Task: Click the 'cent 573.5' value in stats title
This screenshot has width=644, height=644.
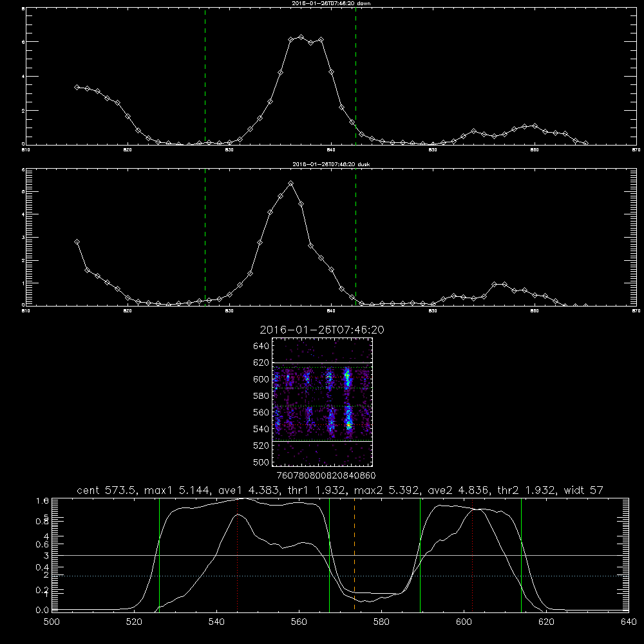Action: tap(107, 490)
